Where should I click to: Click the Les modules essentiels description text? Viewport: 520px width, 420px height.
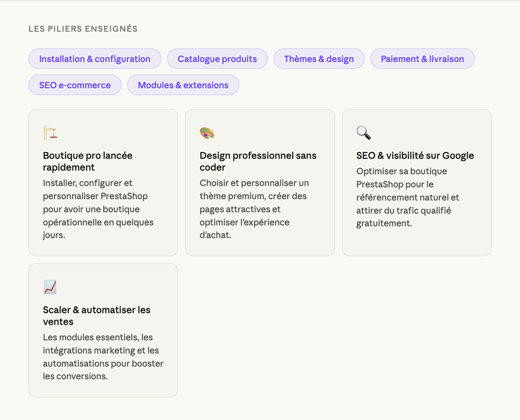click(103, 357)
